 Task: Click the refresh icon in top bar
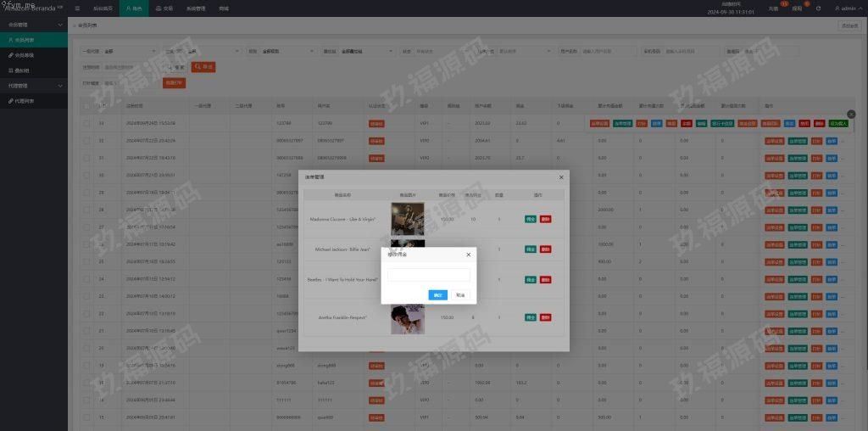818,8
